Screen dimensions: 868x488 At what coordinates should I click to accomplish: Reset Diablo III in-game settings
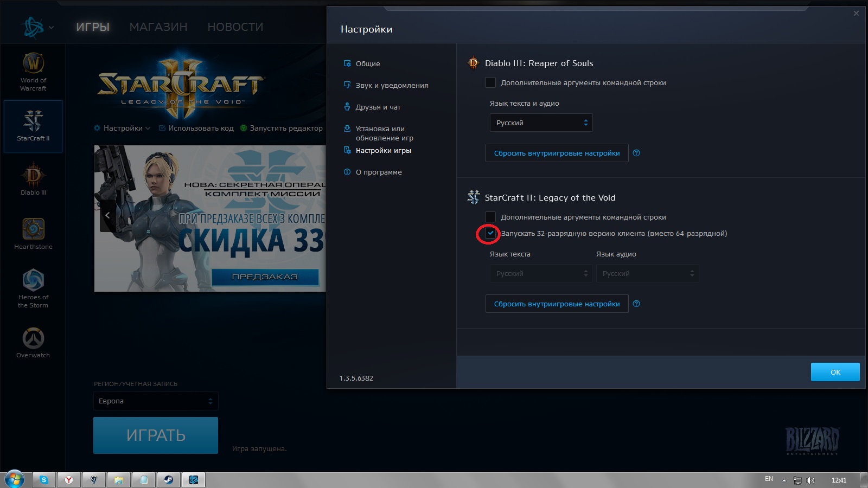coord(557,153)
